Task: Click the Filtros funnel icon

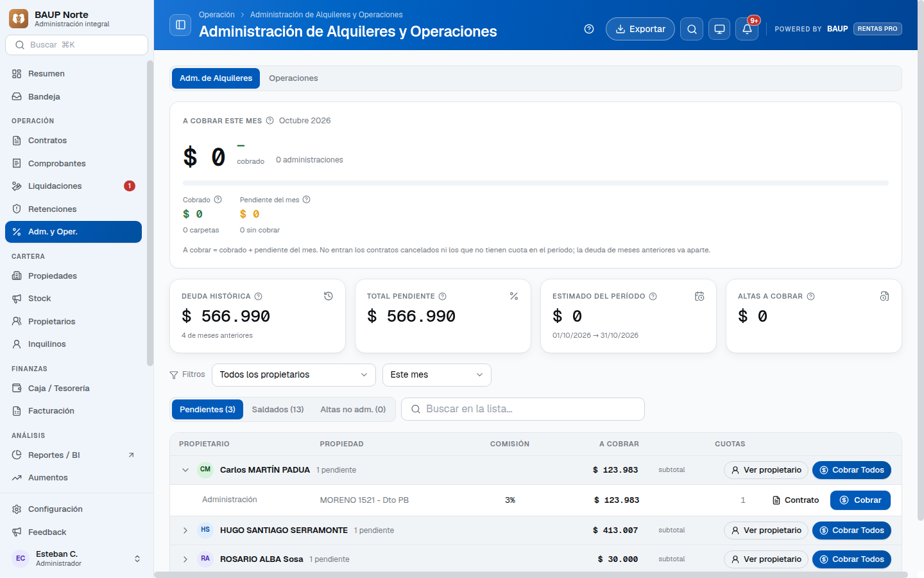Action: tap(174, 375)
